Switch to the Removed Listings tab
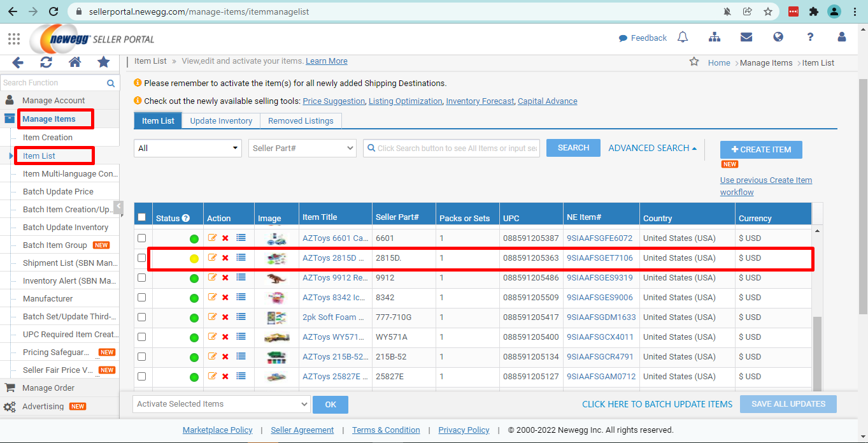Viewport: 868px width, 443px height. point(301,120)
